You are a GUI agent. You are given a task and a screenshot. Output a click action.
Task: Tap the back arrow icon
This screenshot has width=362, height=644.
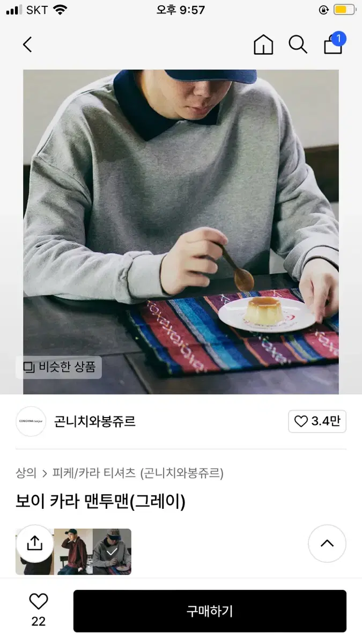27,45
